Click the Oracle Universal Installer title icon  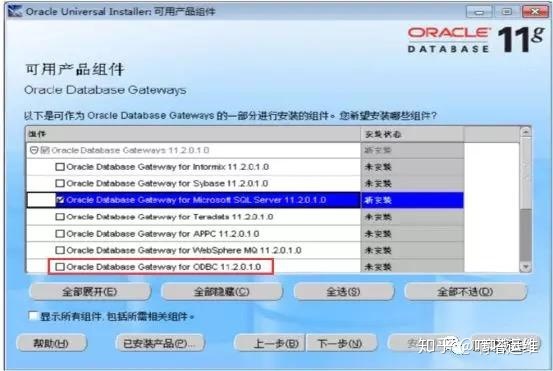(15, 11)
